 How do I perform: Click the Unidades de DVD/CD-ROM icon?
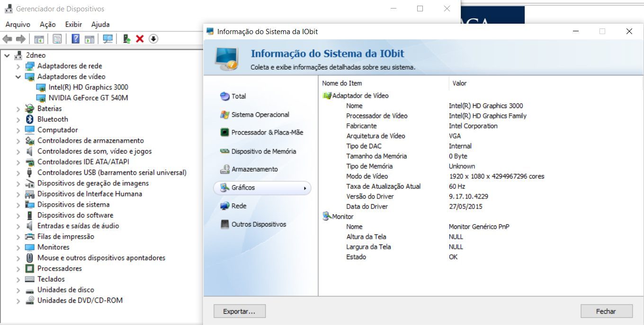pyautogui.click(x=30, y=300)
